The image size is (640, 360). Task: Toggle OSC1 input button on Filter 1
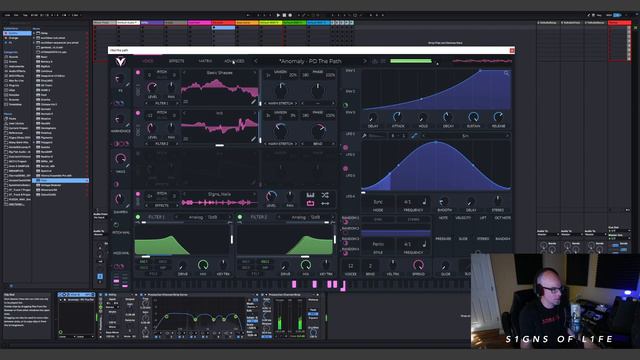point(144,262)
